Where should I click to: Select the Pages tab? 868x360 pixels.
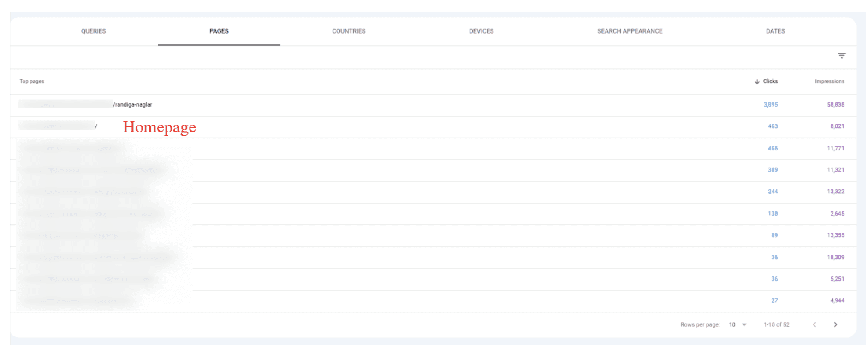[219, 31]
